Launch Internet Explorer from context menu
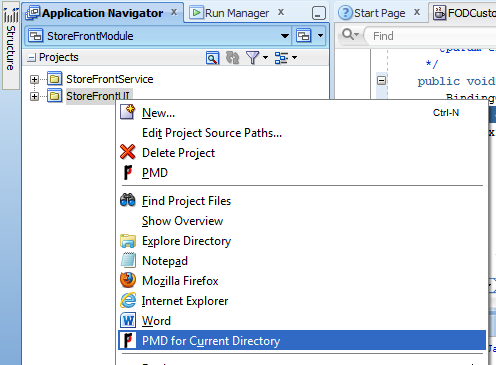496x365 pixels. click(303, 301)
